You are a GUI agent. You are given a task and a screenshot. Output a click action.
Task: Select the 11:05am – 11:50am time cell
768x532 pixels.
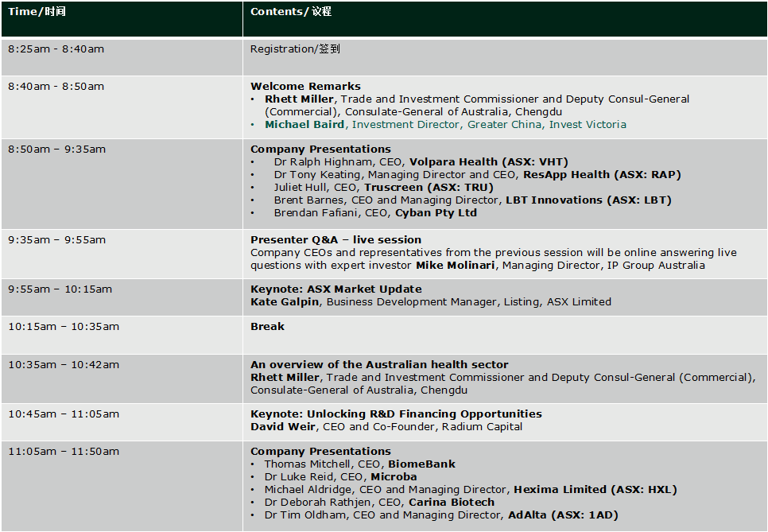(x=122, y=486)
